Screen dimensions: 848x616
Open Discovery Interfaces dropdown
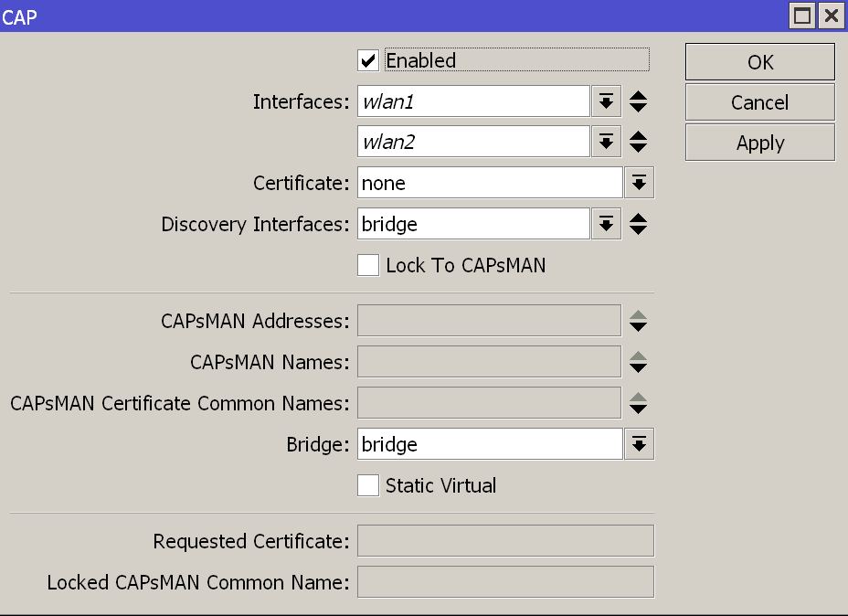606,224
